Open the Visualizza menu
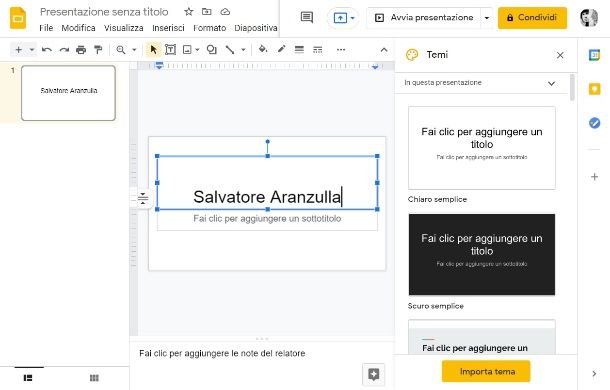 tap(124, 28)
